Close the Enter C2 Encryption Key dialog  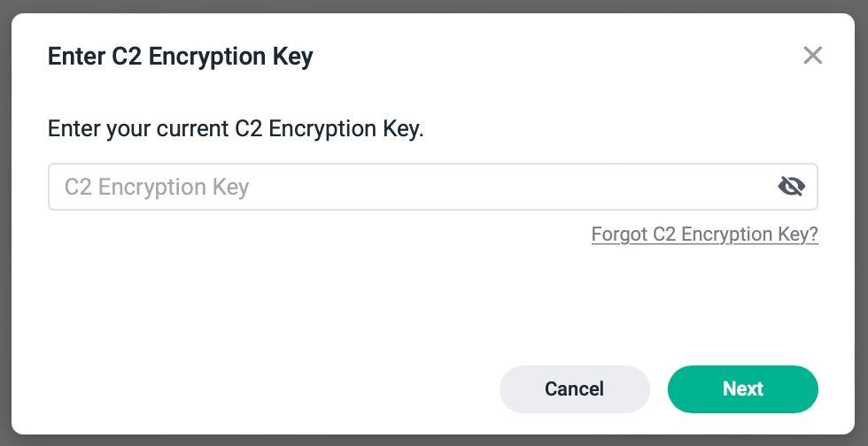click(x=813, y=56)
